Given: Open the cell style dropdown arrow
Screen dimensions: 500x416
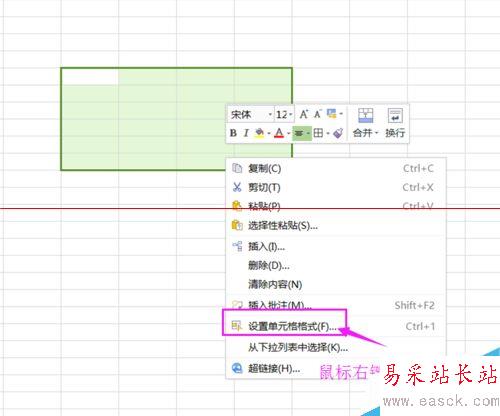Looking at the screenshot, I should click(x=341, y=114).
